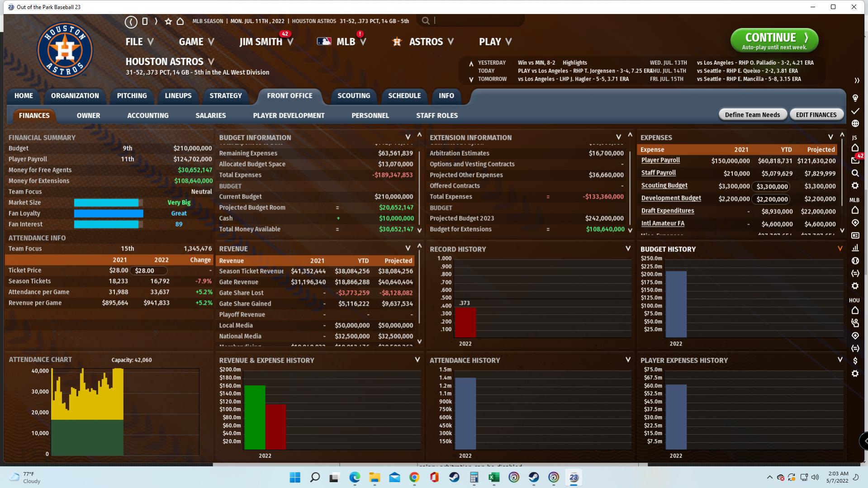Open the Budget Information panel dropdown
The height and width of the screenshot is (488, 868).
(x=408, y=137)
